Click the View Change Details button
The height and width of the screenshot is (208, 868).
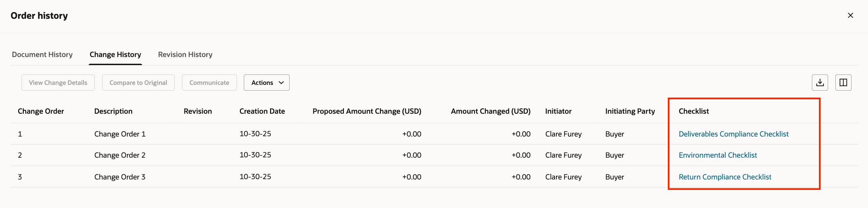pos(58,83)
